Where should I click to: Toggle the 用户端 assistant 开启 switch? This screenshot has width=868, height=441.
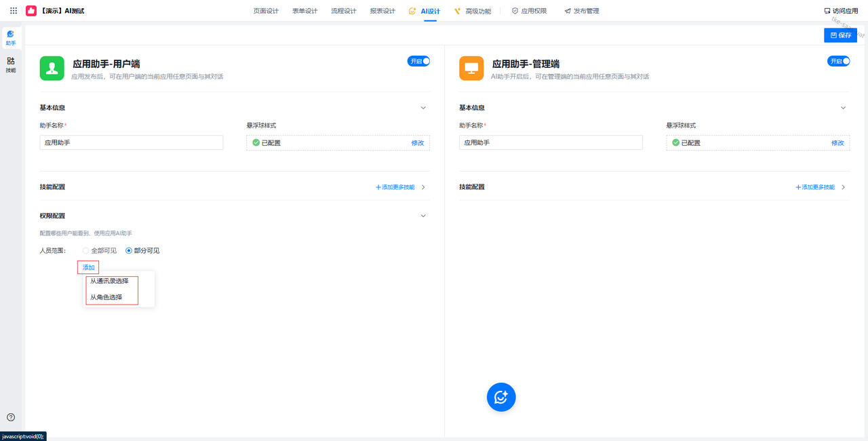pyautogui.click(x=418, y=61)
